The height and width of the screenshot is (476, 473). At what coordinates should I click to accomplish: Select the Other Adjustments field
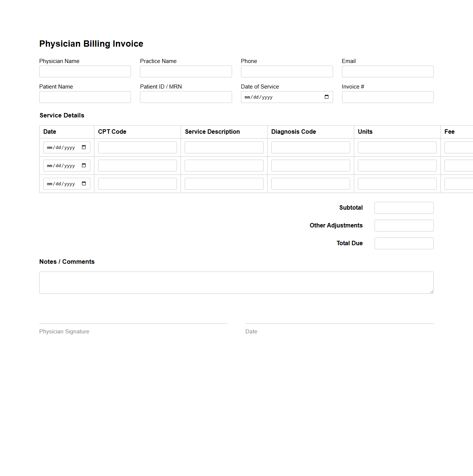[x=403, y=225]
